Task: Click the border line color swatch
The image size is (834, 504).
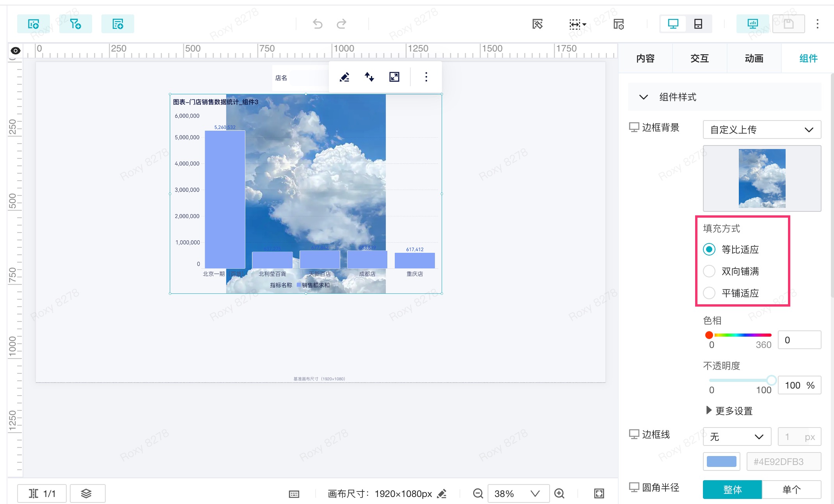Action: pos(721,461)
